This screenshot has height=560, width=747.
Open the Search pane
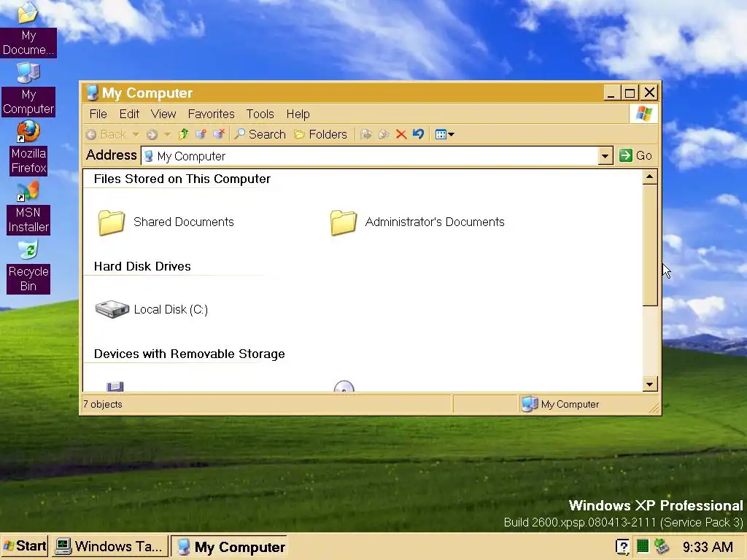260,134
